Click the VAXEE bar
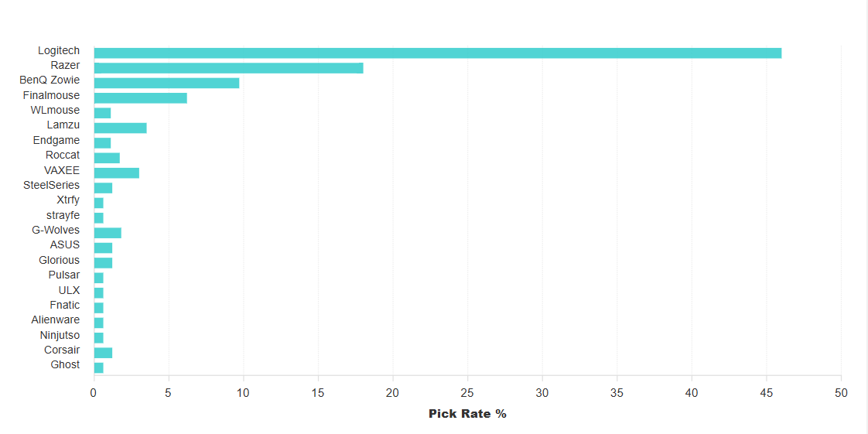The image size is (868, 434). (116, 173)
